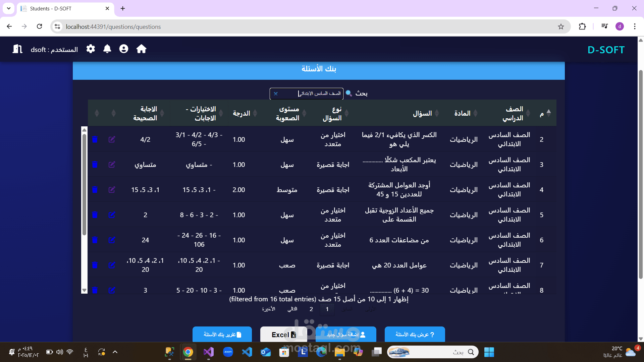This screenshot has height=362, width=644.
Task: Click the Excel export button
Action: point(284,335)
